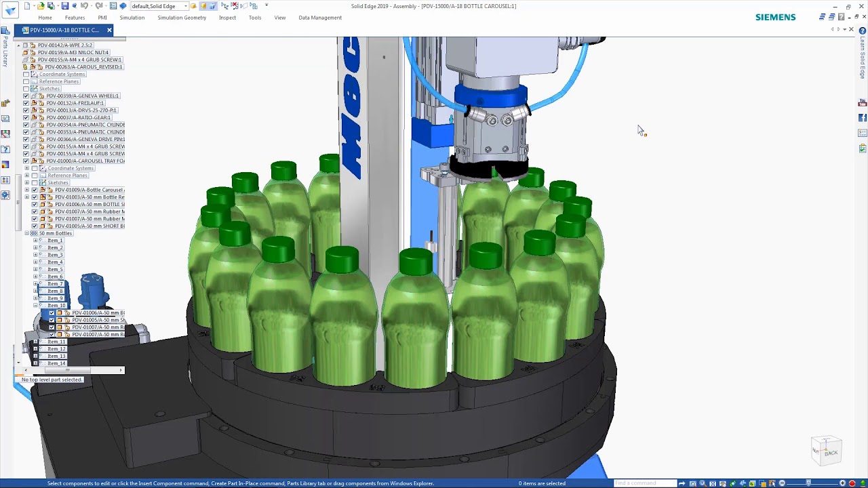Click the red record button icon
The width and height of the screenshot is (868, 488).
pos(852,483)
